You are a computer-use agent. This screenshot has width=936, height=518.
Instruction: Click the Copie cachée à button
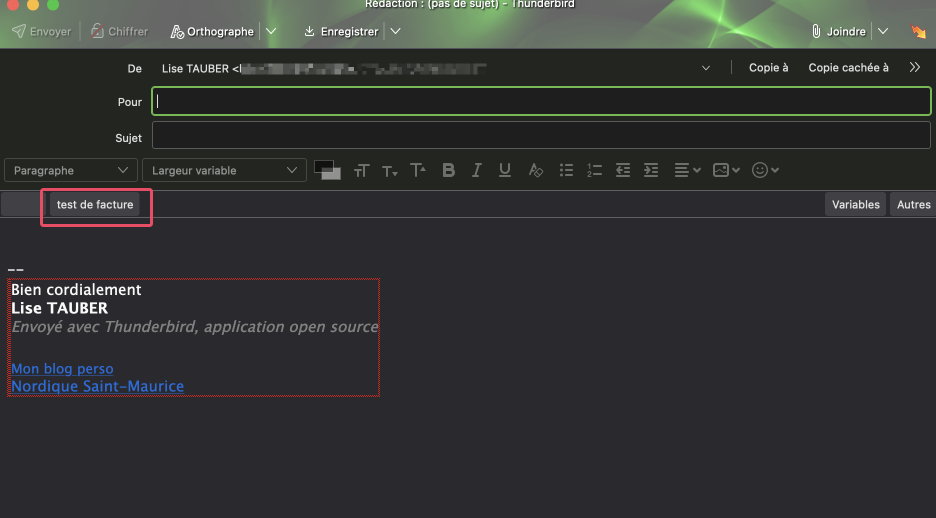tap(848, 68)
